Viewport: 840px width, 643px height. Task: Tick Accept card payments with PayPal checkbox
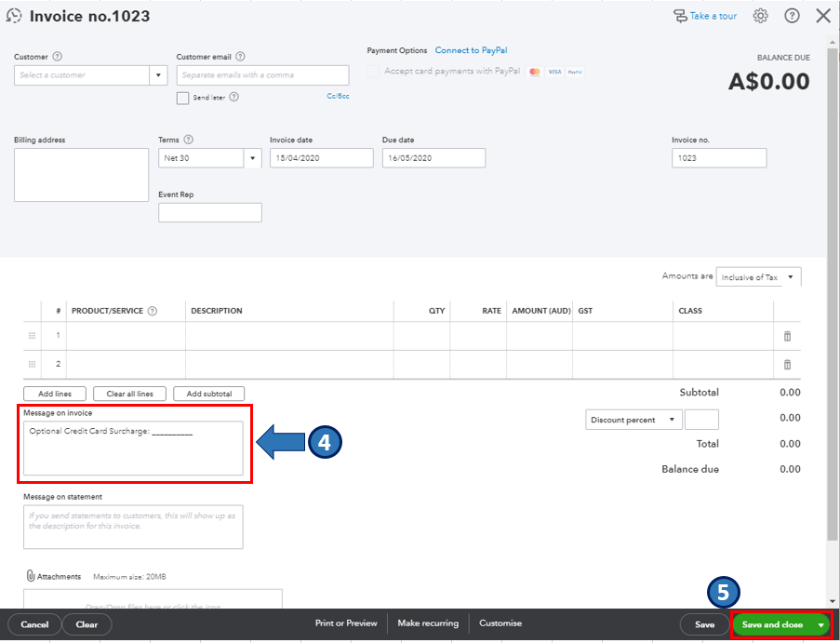tap(373, 72)
